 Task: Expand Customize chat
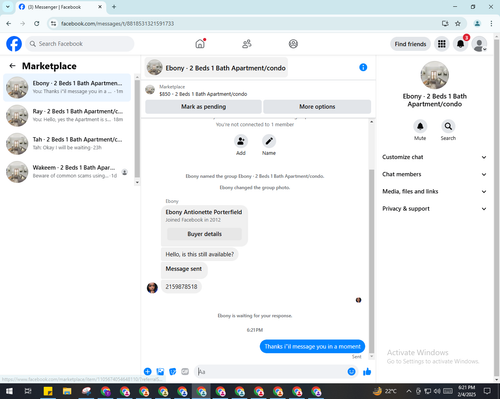(x=434, y=157)
